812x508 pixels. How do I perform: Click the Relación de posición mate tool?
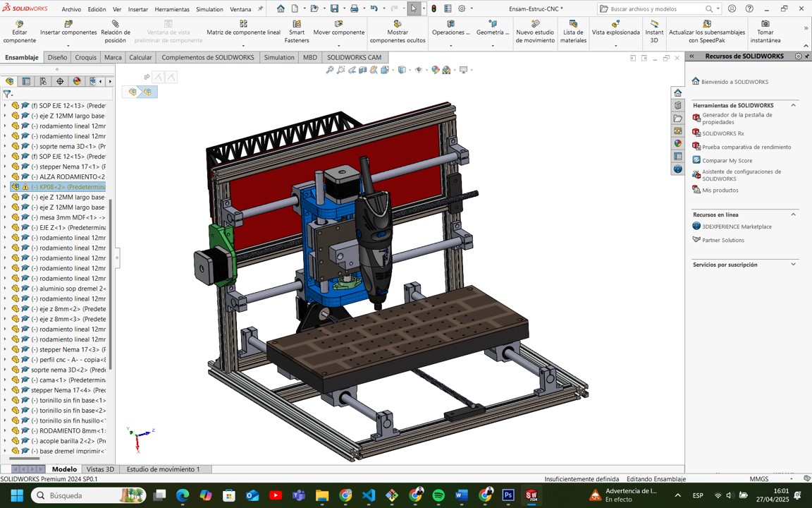[115, 32]
